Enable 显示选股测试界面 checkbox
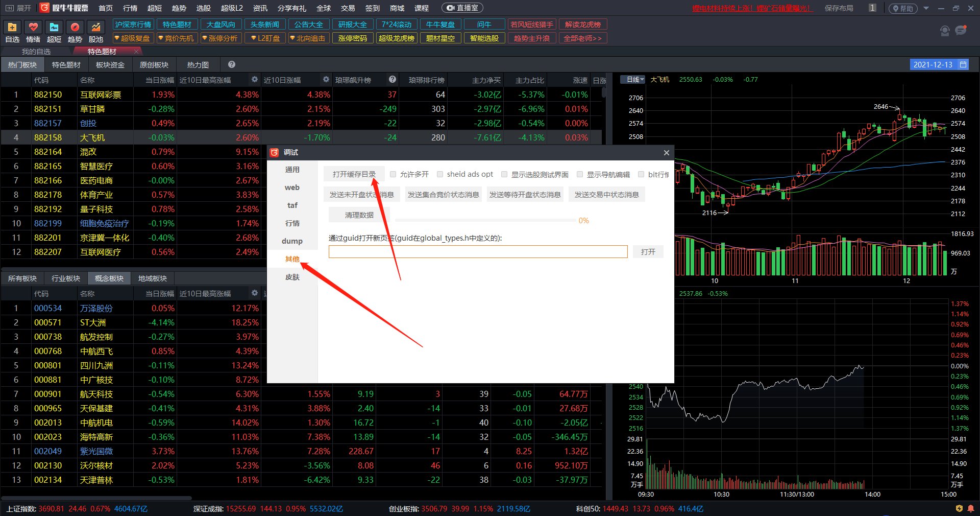This screenshot has width=980, height=516. (504, 174)
